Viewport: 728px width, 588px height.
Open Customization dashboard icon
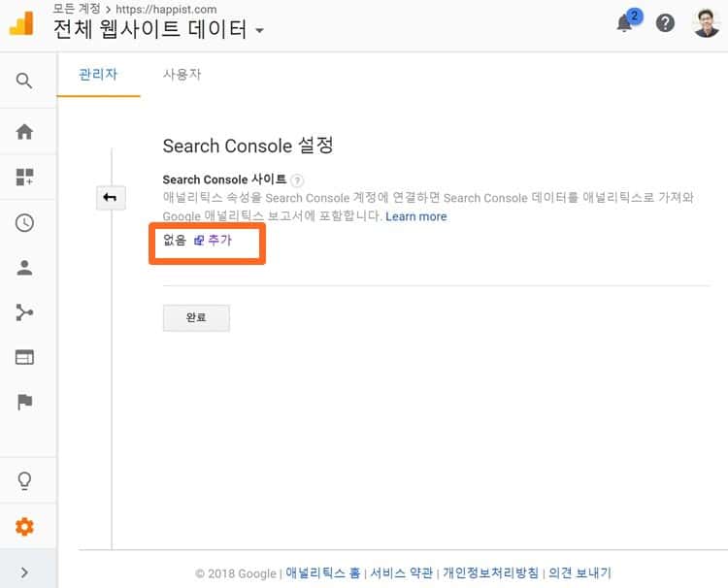tap(24, 178)
